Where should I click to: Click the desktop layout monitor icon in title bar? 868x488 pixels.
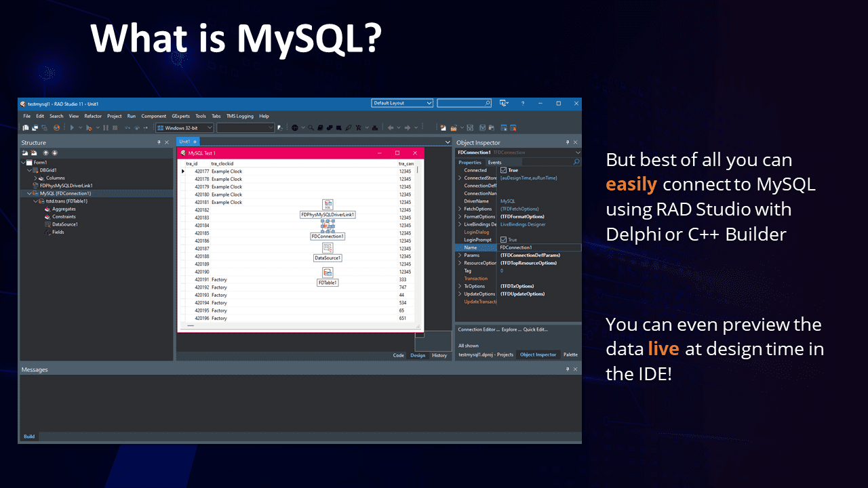coord(504,103)
